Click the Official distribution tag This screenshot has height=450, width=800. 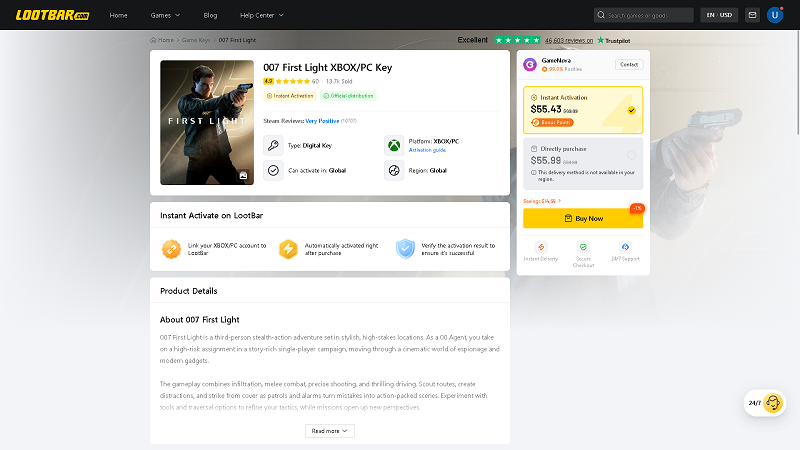[348, 96]
